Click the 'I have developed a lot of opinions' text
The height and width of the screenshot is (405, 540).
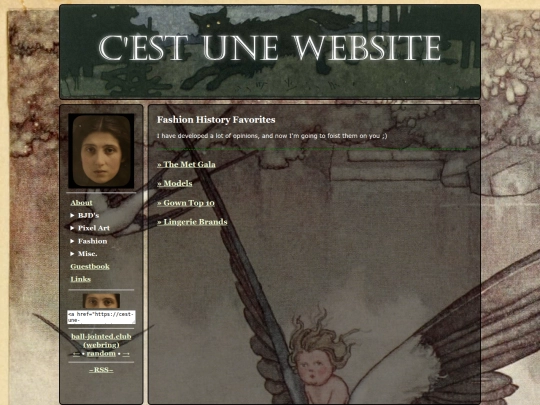pyautogui.click(x=272, y=136)
